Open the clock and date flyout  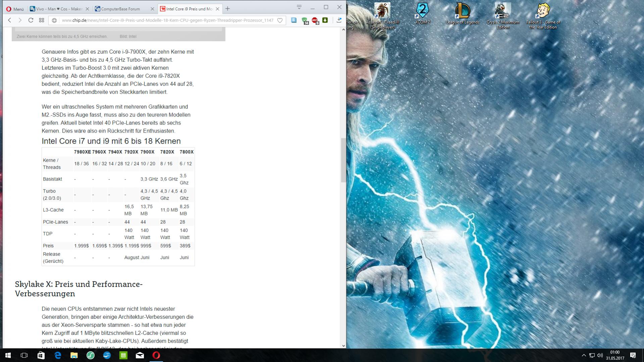click(615, 355)
